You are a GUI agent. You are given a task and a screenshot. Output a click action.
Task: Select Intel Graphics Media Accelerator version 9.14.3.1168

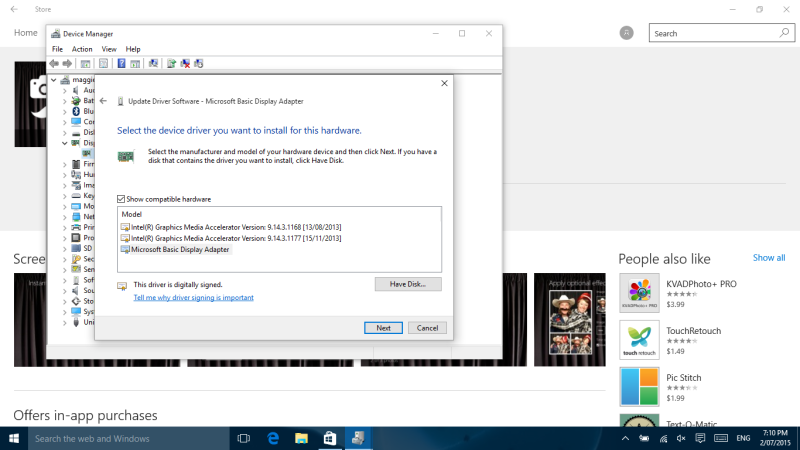pyautogui.click(x=231, y=227)
